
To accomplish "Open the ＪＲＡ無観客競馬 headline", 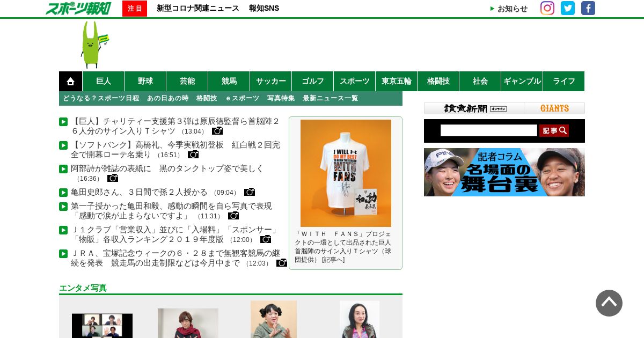I will point(175,258).
